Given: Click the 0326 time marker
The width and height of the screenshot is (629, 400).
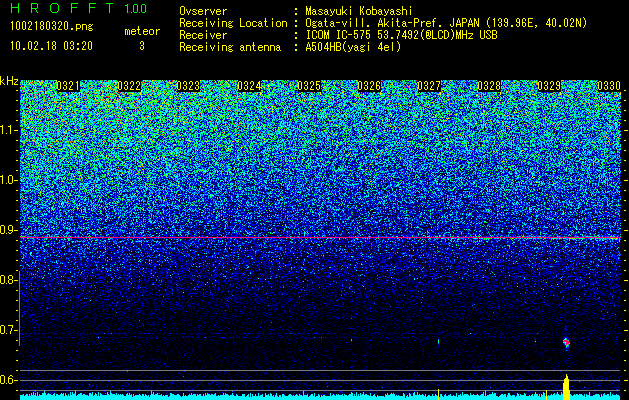Looking at the screenshot, I should (x=369, y=86).
